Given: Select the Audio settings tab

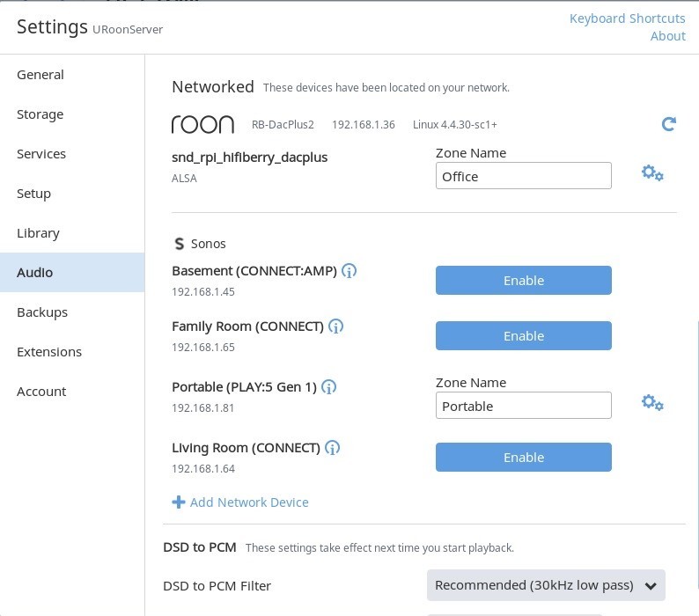Looking at the screenshot, I should (x=72, y=272).
